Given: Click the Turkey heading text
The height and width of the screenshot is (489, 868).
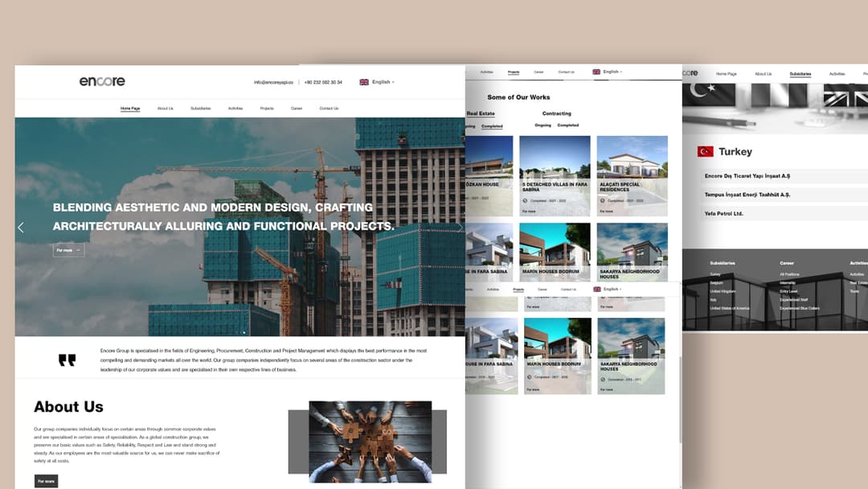Looking at the screenshot, I should click(735, 152).
